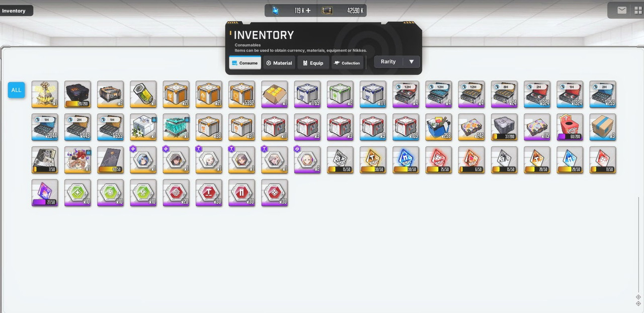Open the cardboard box with blue tape

(603, 127)
